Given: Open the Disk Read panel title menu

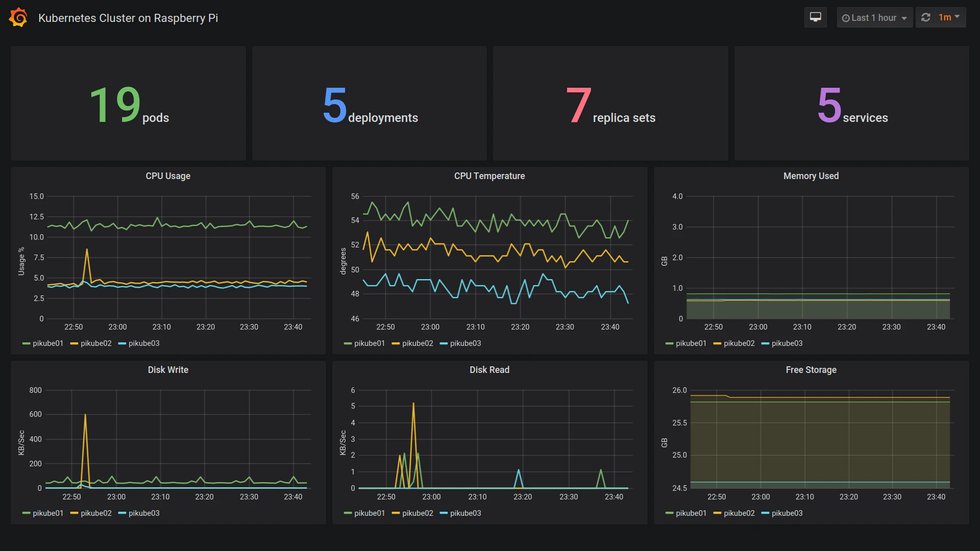Looking at the screenshot, I should coord(489,370).
